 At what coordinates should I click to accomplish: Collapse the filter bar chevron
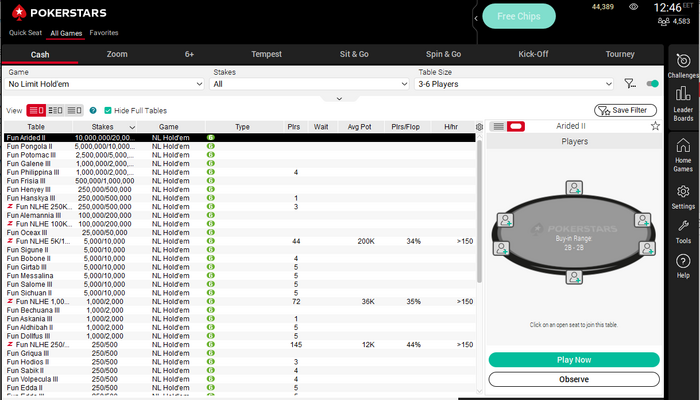(x=339, y=99)
